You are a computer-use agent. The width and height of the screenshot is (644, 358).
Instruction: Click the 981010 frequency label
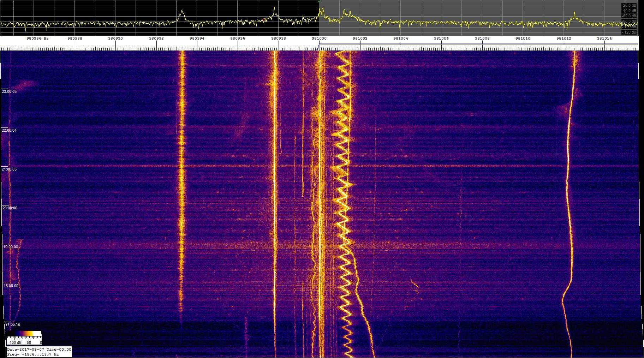(523, 38)
